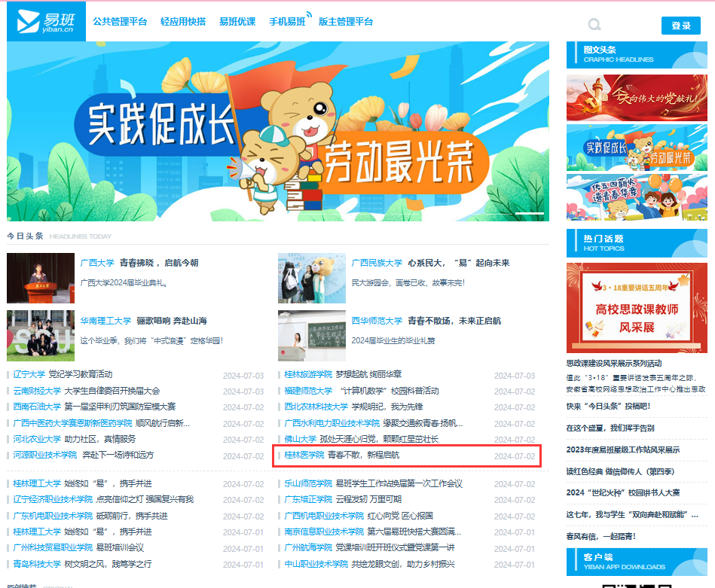The height and width of the screenshot is (588, 715).
Task: Open the red party tribute headline thumbnail
Action: (636, 97)
